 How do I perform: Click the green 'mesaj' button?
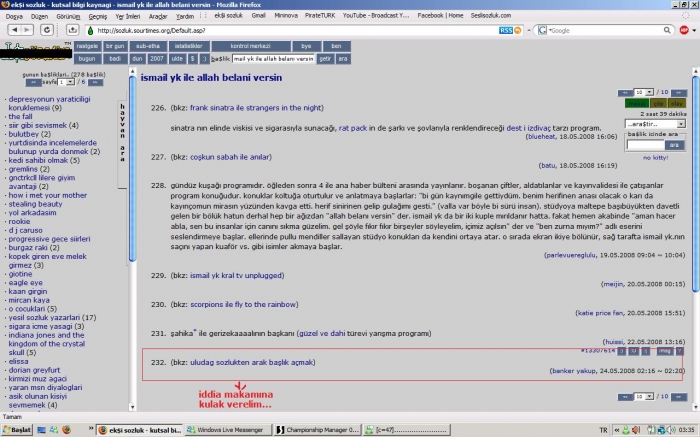[x=636, y=104]
